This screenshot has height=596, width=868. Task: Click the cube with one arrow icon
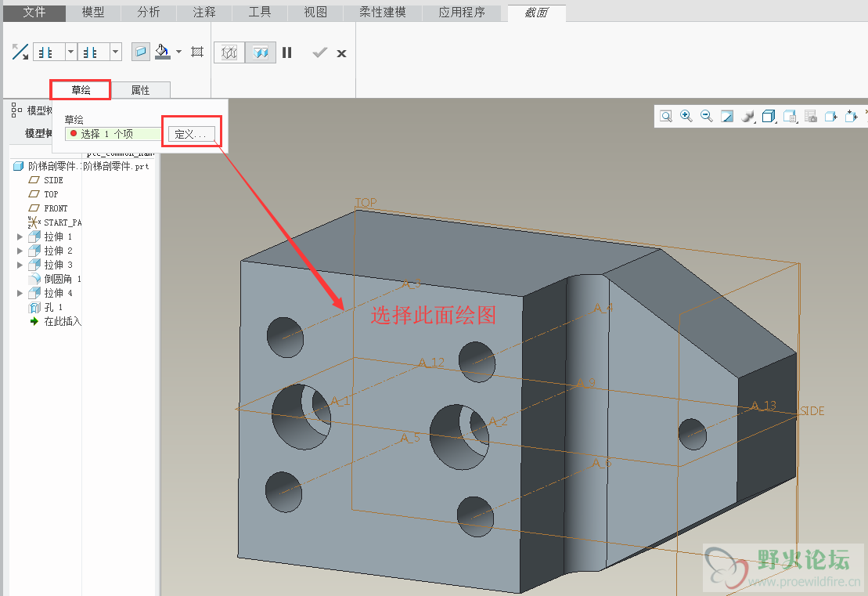(x=831, y=117)
